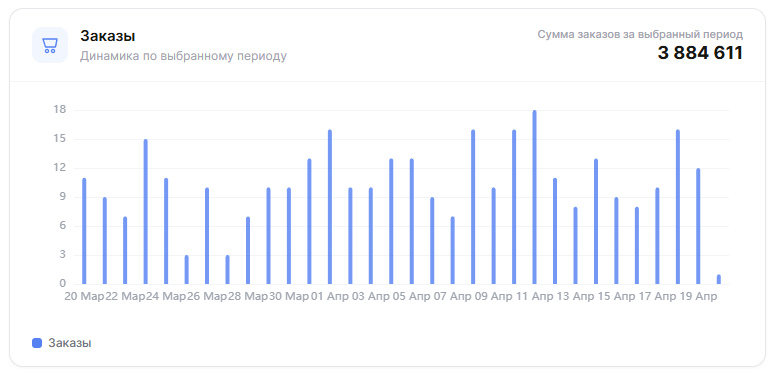Select the bar above 03 Апр

371,236
